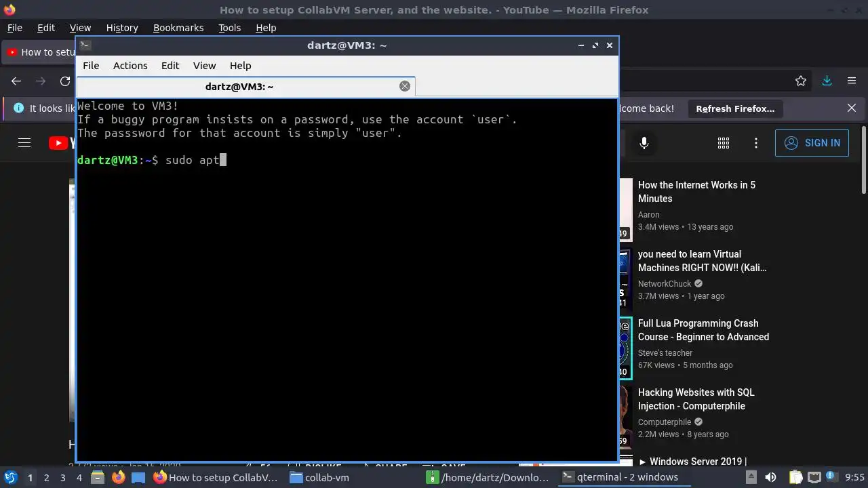Bookmark this page with star icon
The height and width of the screenshot is (488, 868).
tap(801, 81)
